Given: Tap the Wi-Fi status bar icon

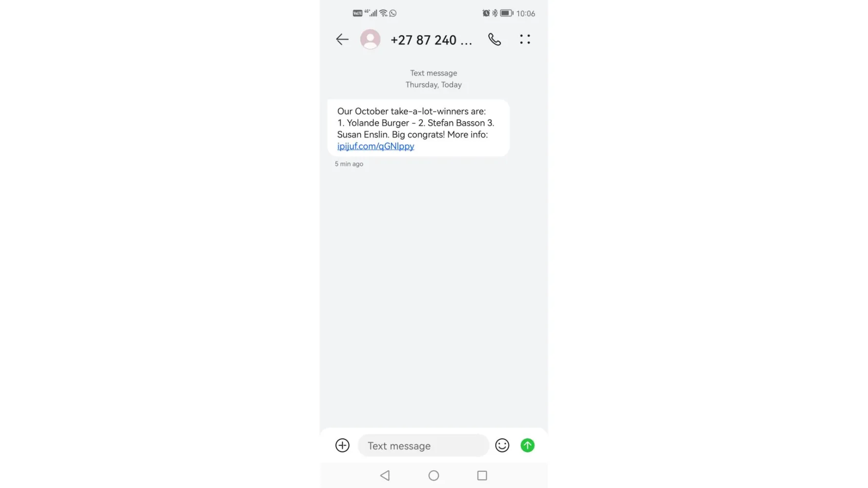Looking at the screenshot, I should point(383,13).
